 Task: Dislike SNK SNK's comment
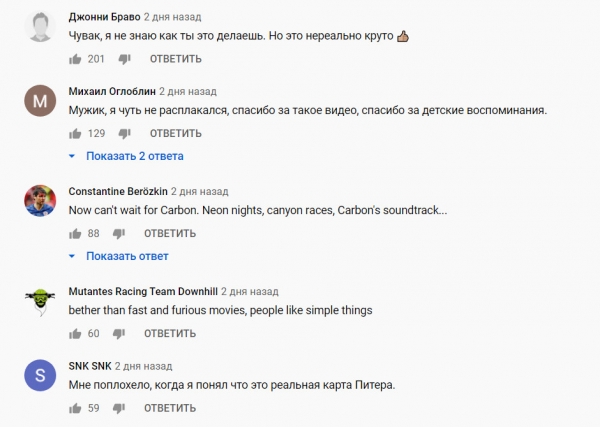pyautogui.click(x=118, y=408)
